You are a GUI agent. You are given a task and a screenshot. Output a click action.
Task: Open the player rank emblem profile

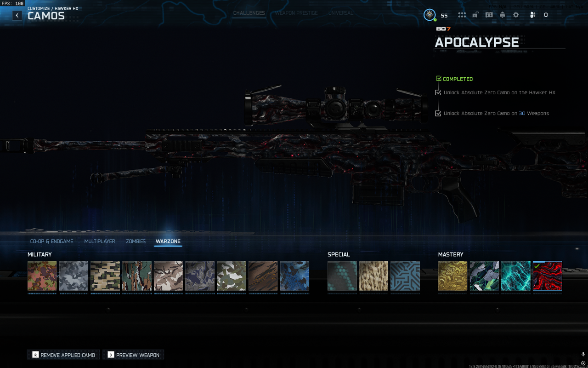[x=430, y=15]
